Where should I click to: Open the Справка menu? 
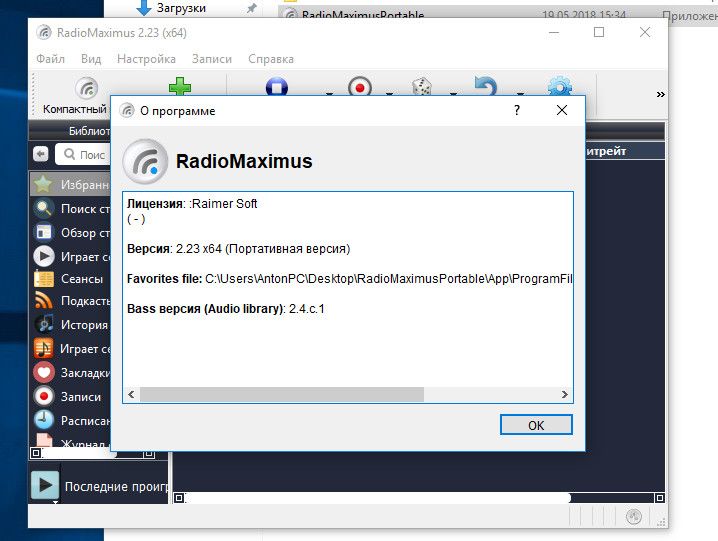(270, 59)
